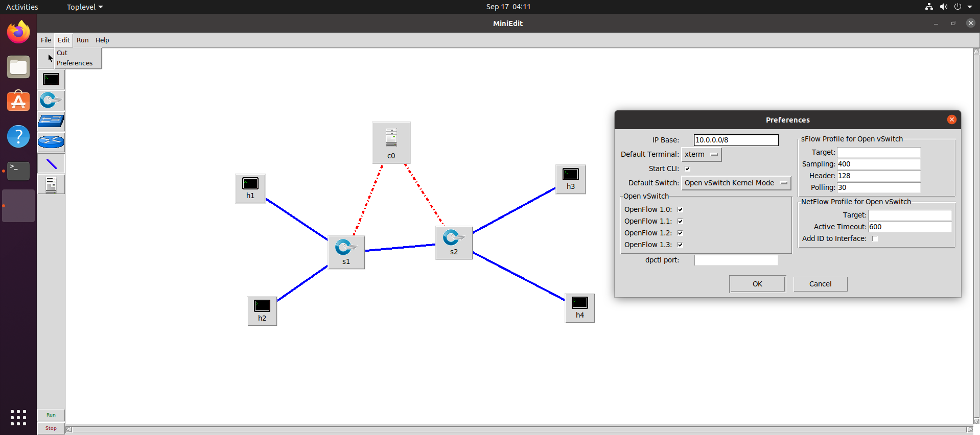Click the vertical scrollbar down arrow
980x435 pixels.
coord(976,421)
